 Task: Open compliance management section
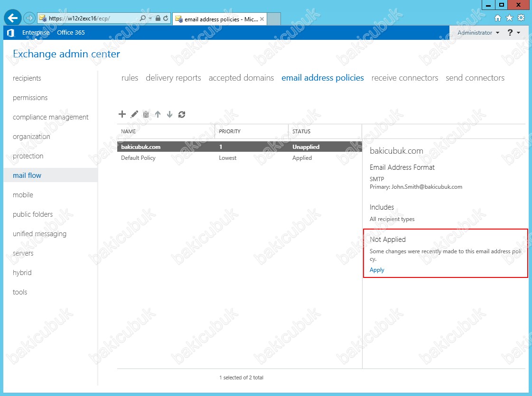point(51,117)
